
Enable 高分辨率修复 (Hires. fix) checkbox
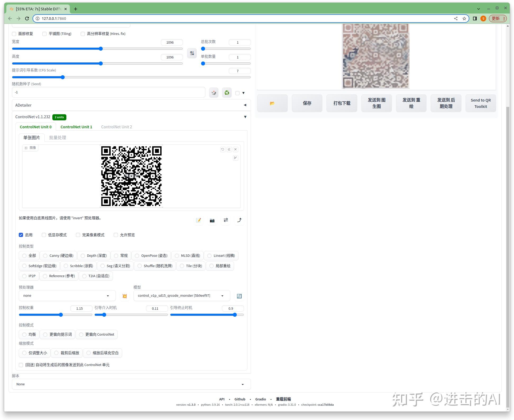point(83,34)
